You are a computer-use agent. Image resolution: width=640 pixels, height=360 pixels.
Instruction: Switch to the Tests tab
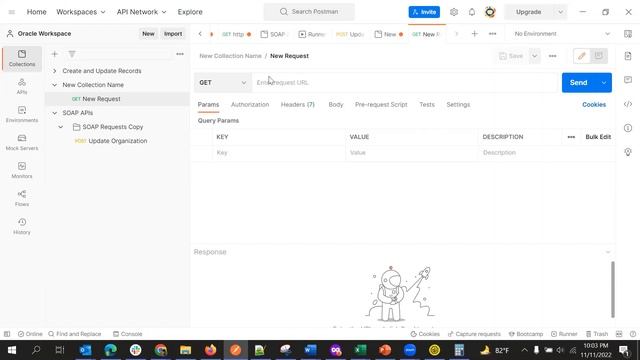[x=427, y=104]
